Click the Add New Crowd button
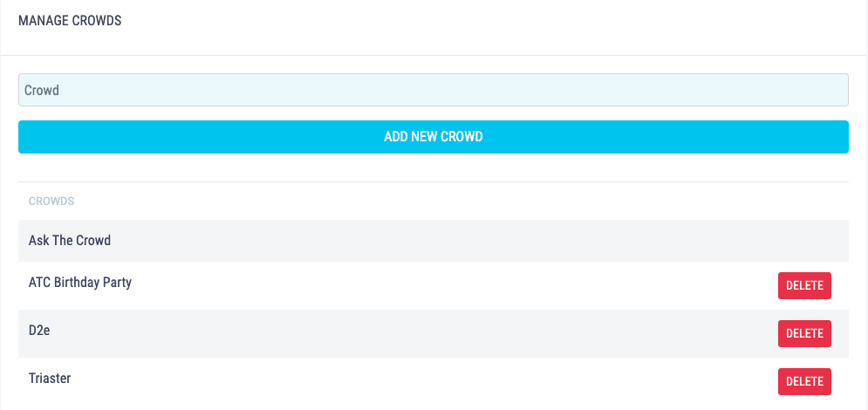 pyautogui.click(x=434, y=137)
